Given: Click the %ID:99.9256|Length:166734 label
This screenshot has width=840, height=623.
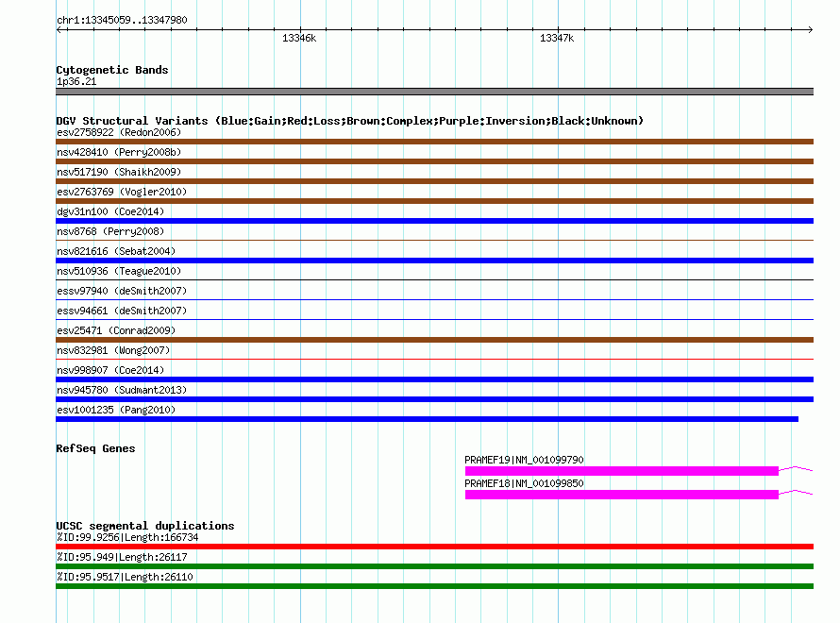Looking at the screenshot, I should [x=127, y=537].
